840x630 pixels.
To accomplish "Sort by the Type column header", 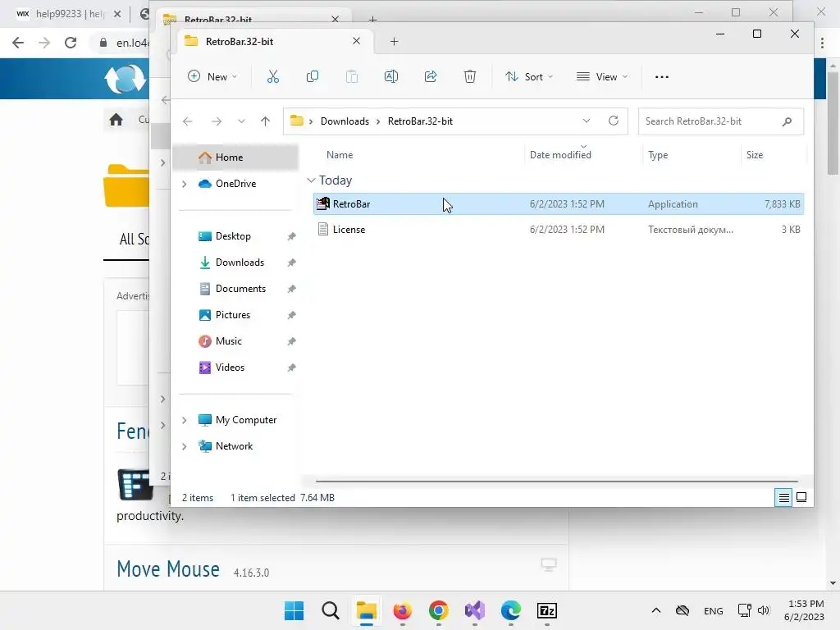I will pos(658,155).
